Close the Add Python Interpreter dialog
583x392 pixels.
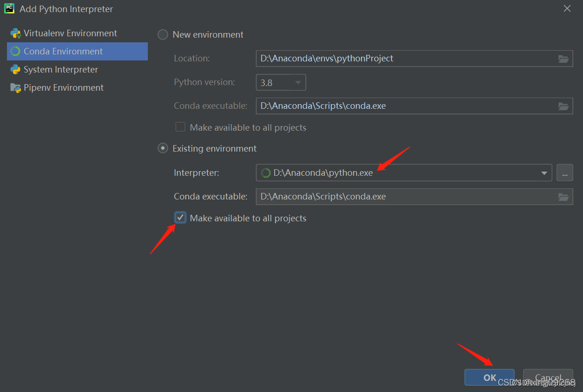567,9
